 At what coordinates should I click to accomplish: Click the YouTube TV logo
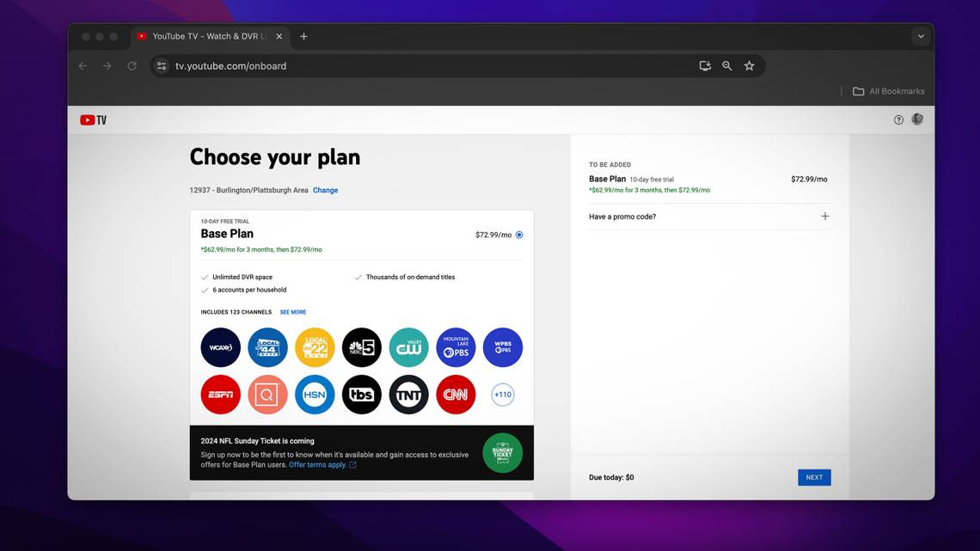(93, 120)
